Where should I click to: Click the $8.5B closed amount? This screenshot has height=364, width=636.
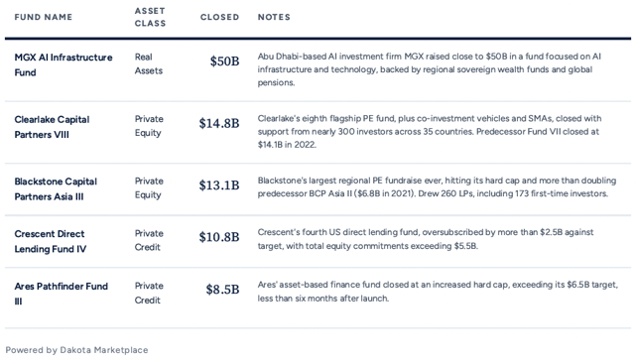pyautogui.click(x=222, y=290)
